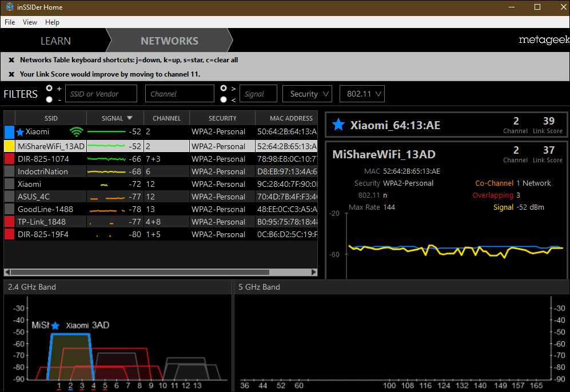Sort by the CHANNEL column header
Image resolution: width=570 pixels, height=392 pixels.
(166, 118)
